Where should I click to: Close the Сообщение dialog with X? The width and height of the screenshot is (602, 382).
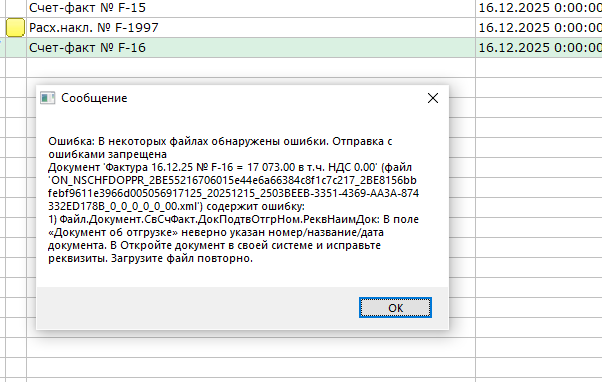pos(433,98)
